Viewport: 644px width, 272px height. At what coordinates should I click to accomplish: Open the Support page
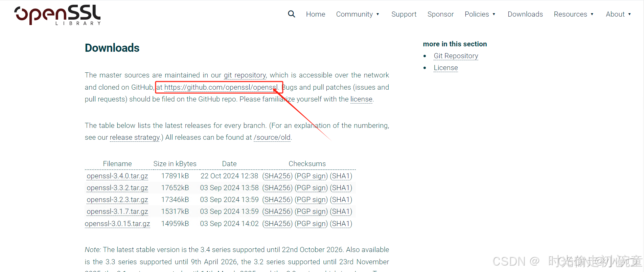pyautogui.click(x=404, y=14)
